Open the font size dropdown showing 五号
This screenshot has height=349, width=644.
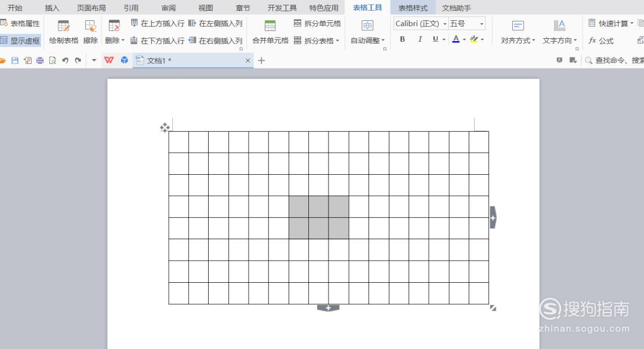pyautogui.click(x=467, y=23)
